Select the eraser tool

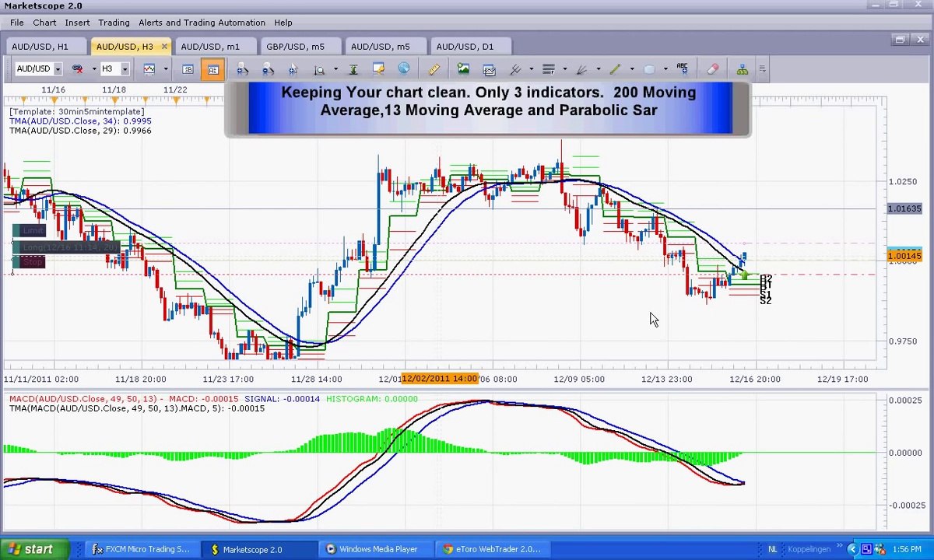coord(713,69)
